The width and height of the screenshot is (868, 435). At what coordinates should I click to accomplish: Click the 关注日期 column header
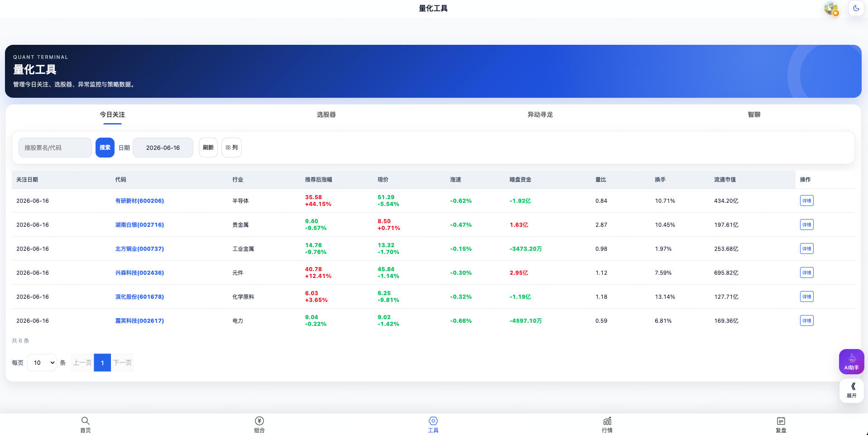click(27, 180)
